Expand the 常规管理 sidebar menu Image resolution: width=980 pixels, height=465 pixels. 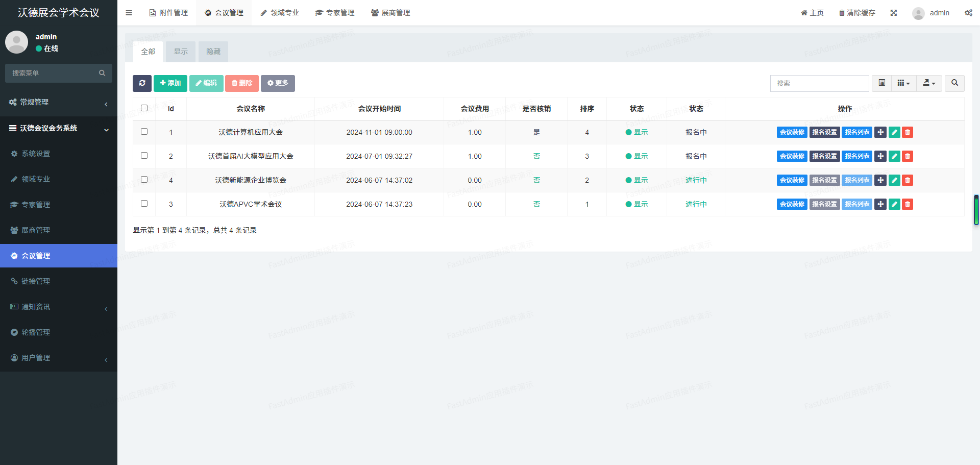pos(59,103)
